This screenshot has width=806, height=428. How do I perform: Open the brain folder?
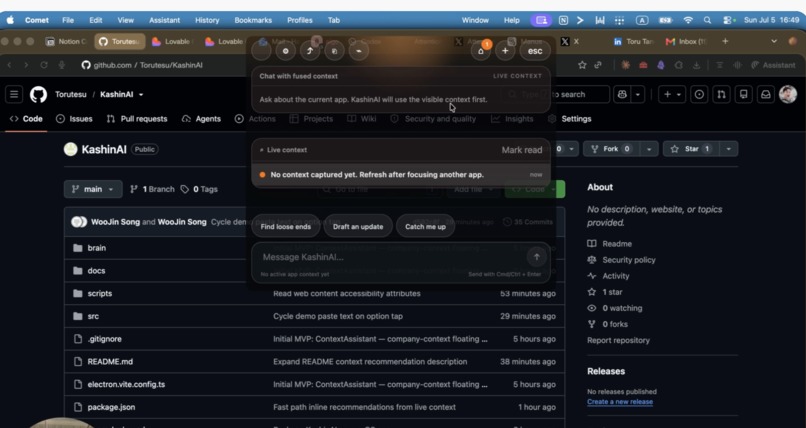[x=97, y=248]
